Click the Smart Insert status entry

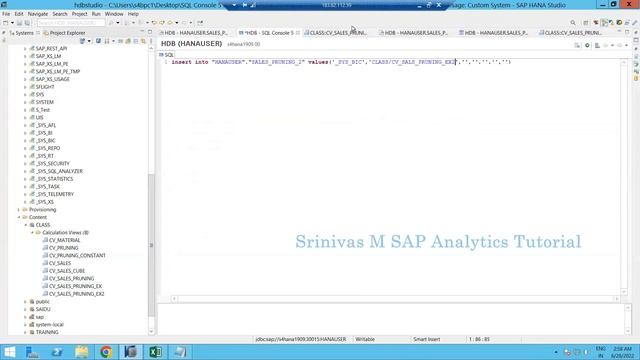tap(427, 340)
